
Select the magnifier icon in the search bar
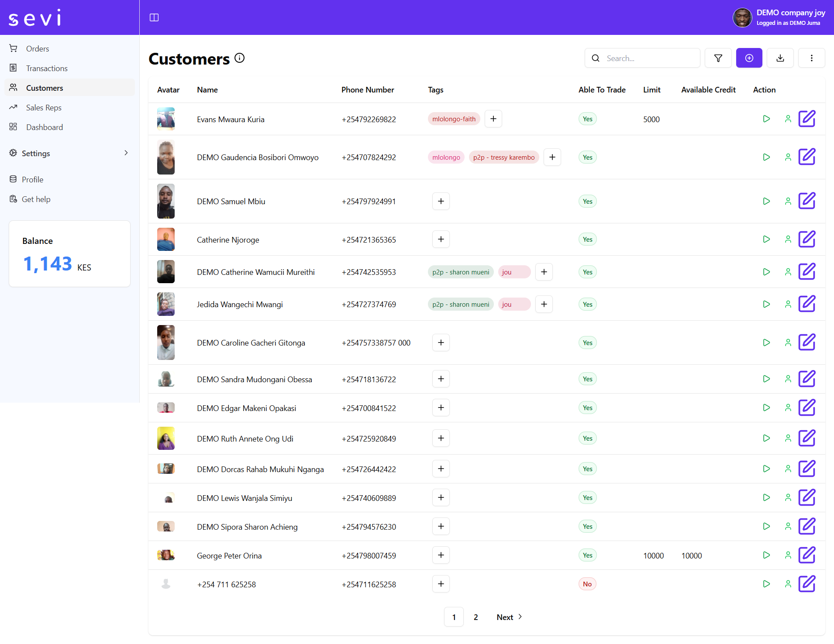coord(596,58)
